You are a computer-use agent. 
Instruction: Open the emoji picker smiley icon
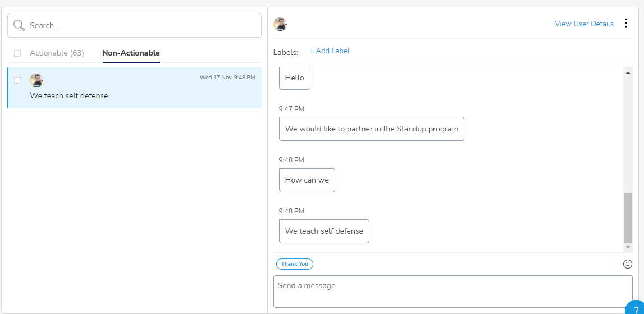pos(628,264)
